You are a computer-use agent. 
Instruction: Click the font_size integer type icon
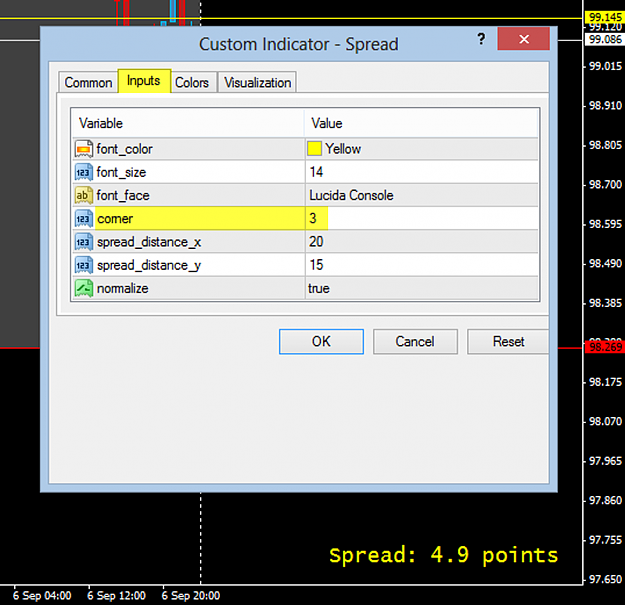pos(84,173)
